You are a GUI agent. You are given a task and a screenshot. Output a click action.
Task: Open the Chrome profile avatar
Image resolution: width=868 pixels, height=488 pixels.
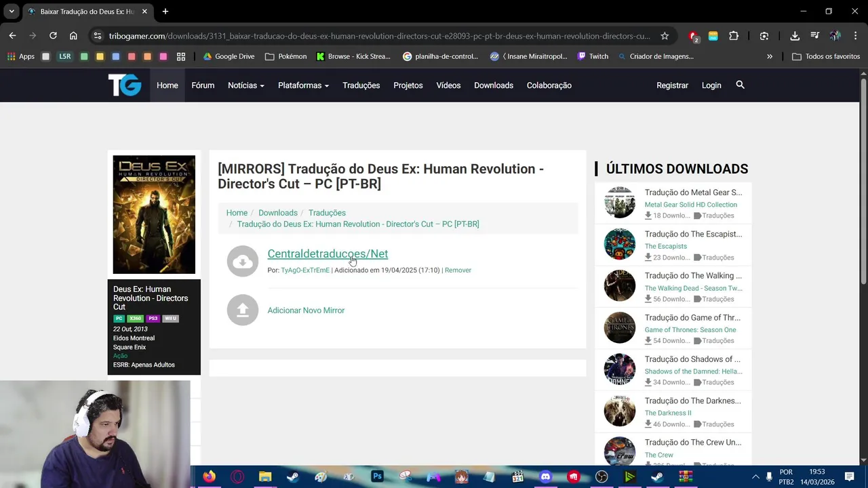point(835,36)
